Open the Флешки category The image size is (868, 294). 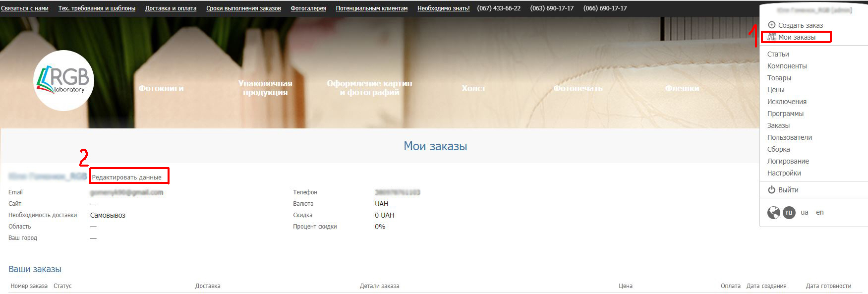pyautogui.click(x=682, y=88)
